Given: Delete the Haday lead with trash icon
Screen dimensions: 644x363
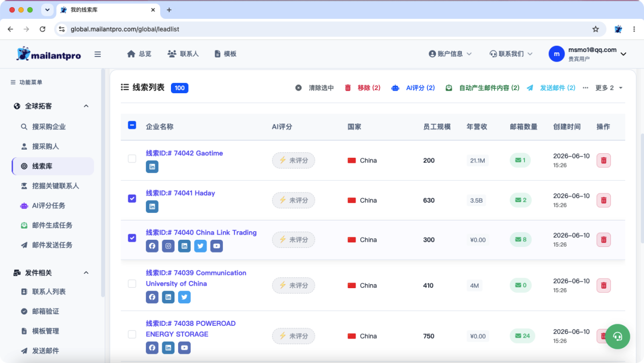Looking at the screenshot, I should click(x=604, y=200).
